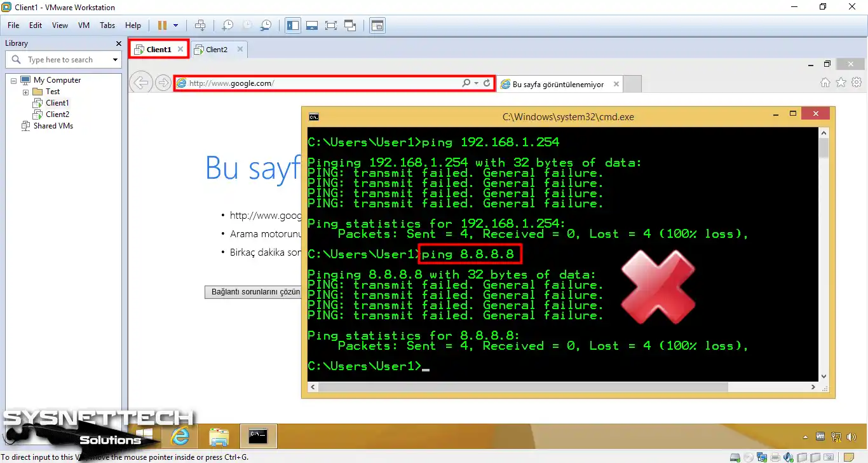
Task: Click the http://www.google.com link on the page
Action: point(266,215)
